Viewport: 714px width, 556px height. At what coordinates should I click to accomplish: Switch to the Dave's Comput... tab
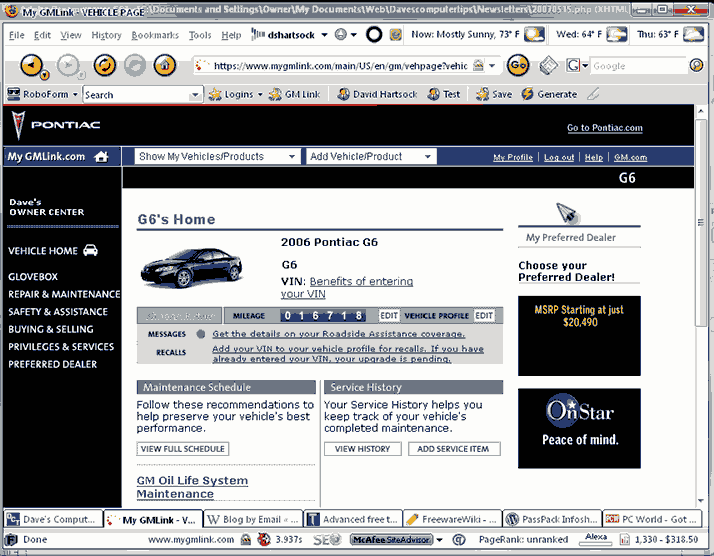pyautogui.click(x=53, y=519)
